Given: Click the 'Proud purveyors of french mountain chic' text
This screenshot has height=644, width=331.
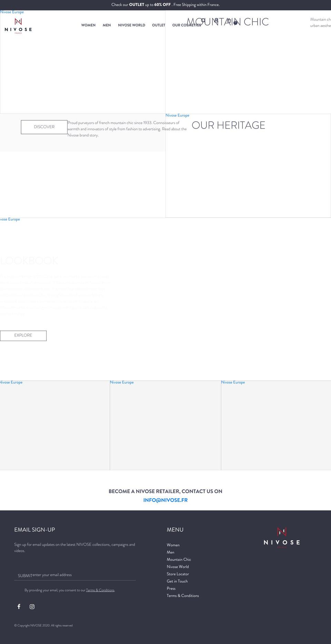Looking at the screenshot, I should (127, 129).
